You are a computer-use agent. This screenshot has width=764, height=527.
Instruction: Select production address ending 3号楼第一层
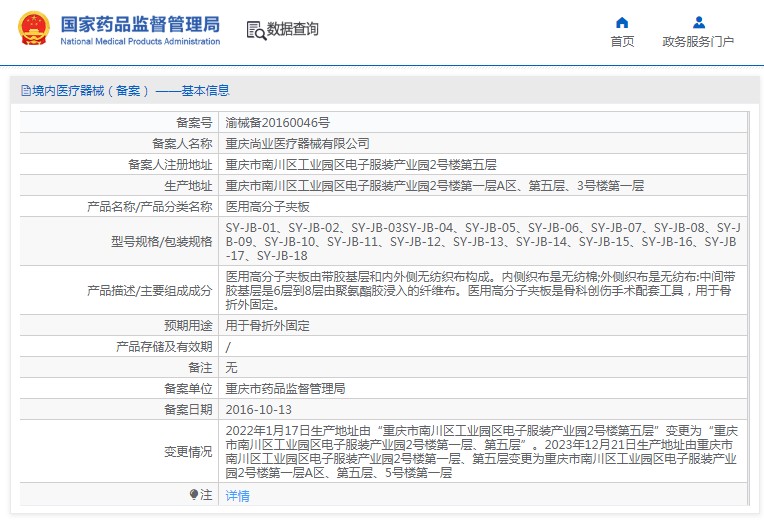[x=435, y=186]
